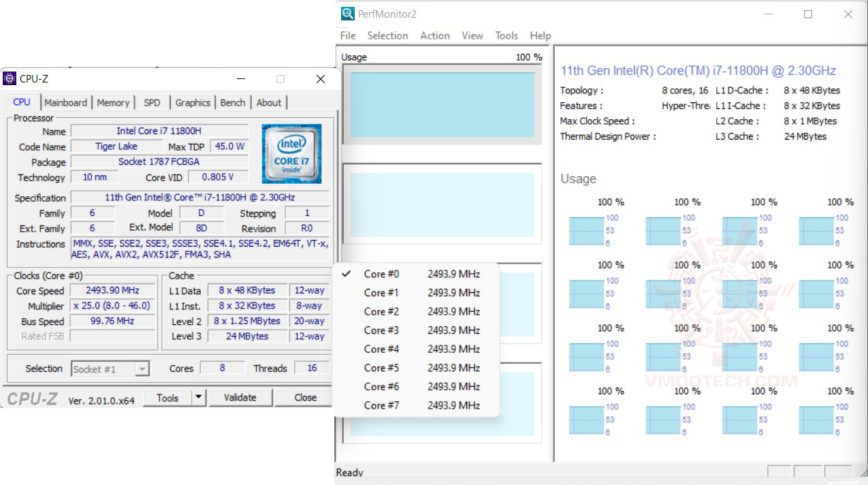Click the Revision value R0
Screen dimensions: 868x485
coord(306,228)
